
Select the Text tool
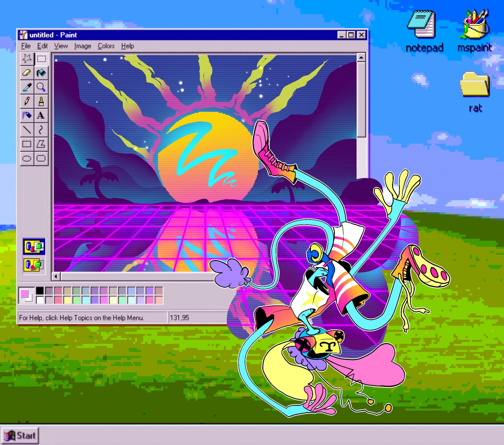pos(41,116)
